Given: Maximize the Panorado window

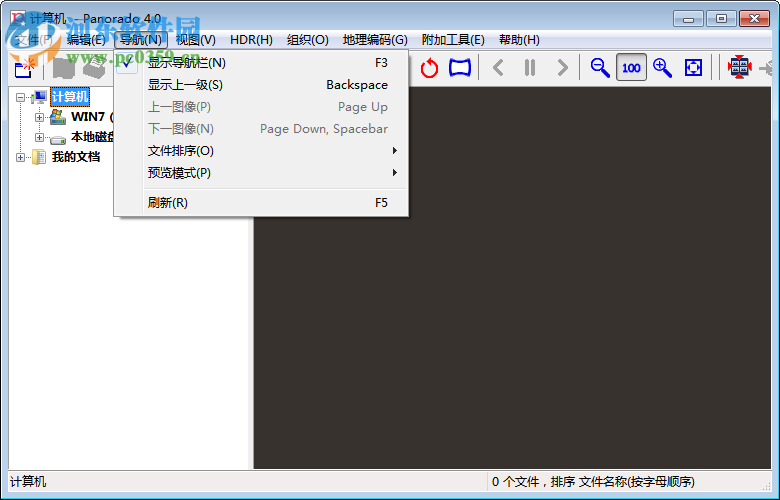Looking at the screenshot, I should [x=721, y=19].
